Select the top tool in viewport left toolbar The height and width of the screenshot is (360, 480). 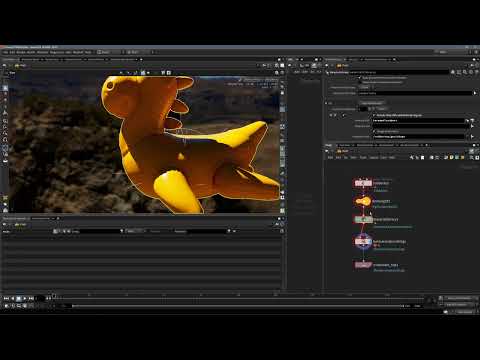pos(6,88)
